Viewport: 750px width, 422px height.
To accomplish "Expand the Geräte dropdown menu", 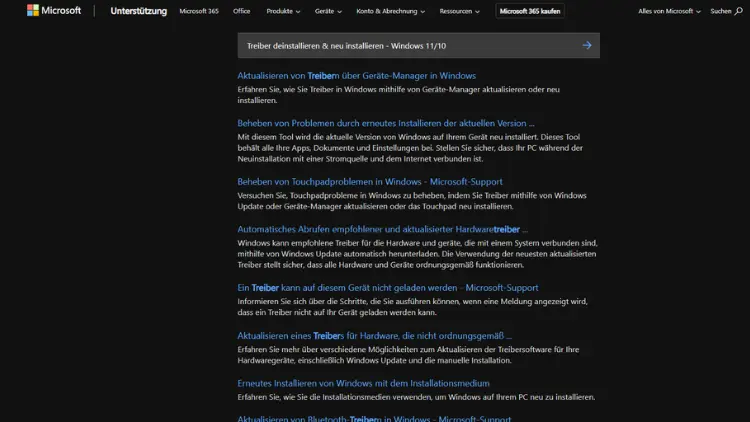I will click(x=328, y=11).
